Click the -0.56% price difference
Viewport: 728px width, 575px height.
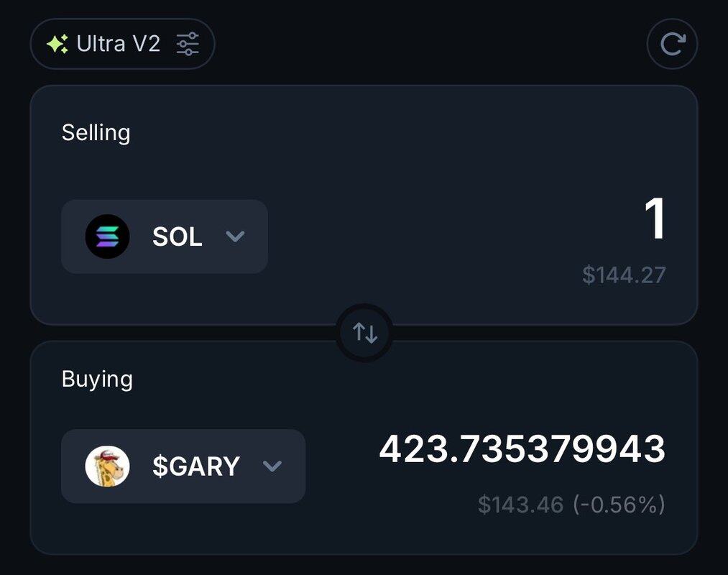tap(619, 505)
